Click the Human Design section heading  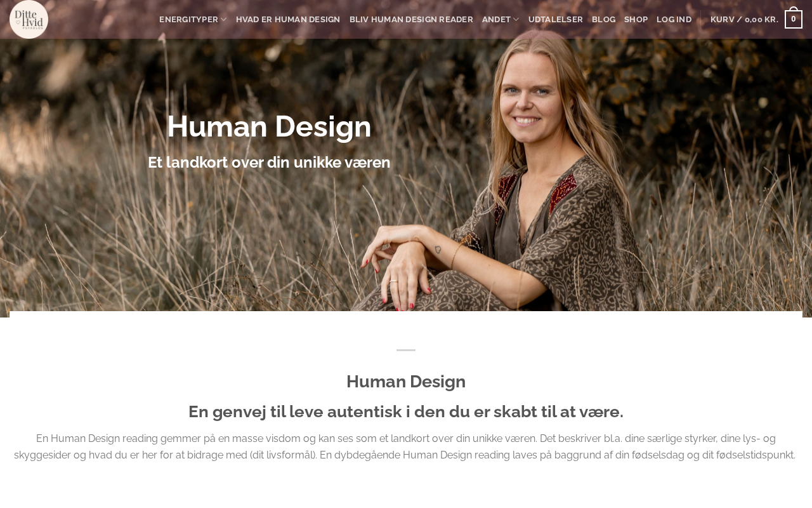[x=406, y=382]
